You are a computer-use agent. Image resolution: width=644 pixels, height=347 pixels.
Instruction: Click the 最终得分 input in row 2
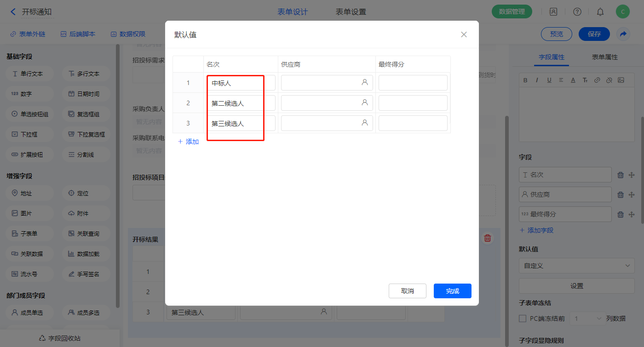[x=413, y=103]
